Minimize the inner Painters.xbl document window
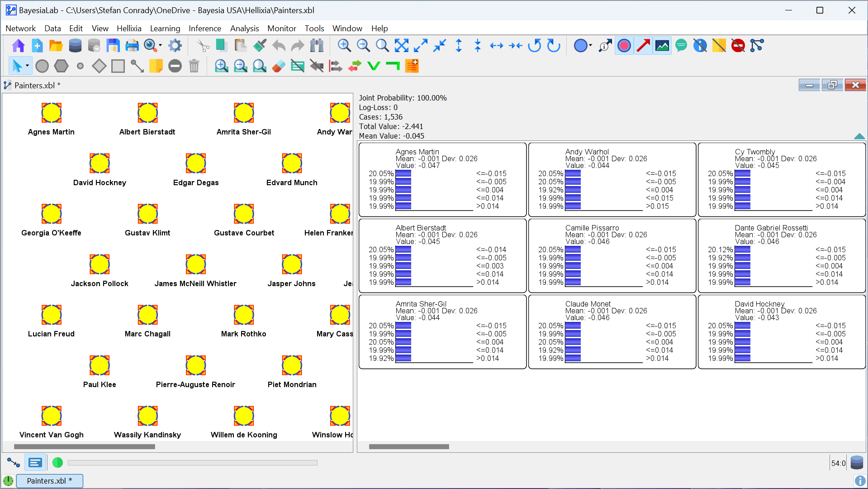The height and width of the screenshot is (489, 868). point(810,85)
